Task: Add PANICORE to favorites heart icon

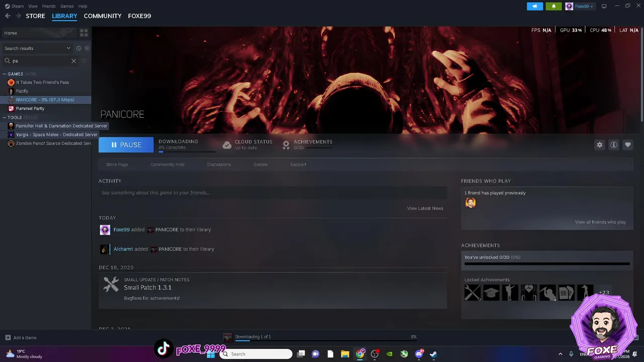Action: [628, 145]
